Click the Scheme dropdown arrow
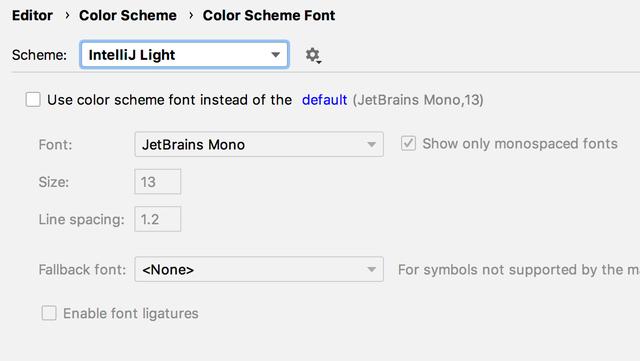The width and height of the screenshot is (640, 361). pyautogui.click(x=276, y=55)
